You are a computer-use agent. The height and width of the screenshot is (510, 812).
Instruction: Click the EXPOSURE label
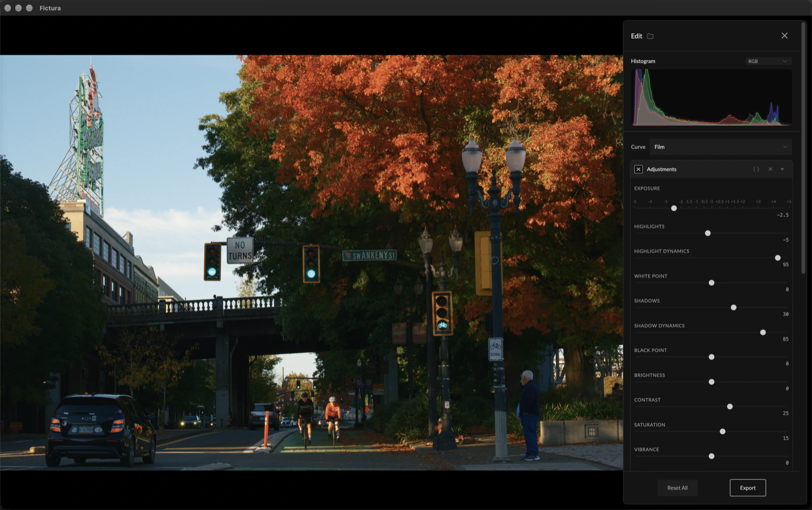coord(647,188)
